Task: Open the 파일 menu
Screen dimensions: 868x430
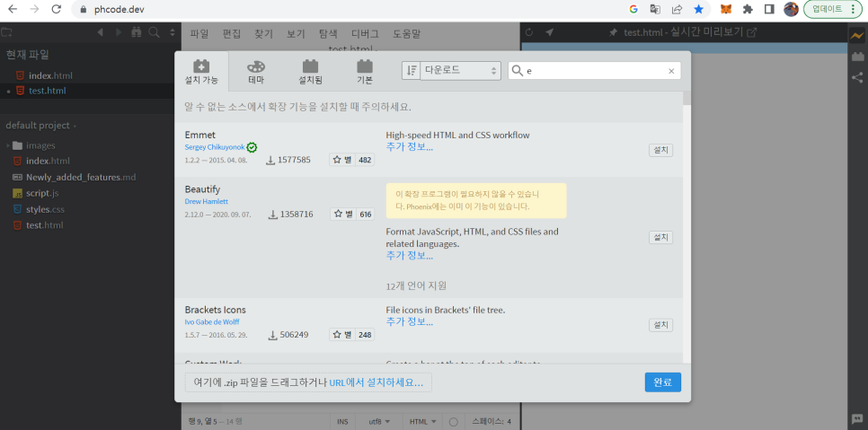Action: [x=199, y=34]
